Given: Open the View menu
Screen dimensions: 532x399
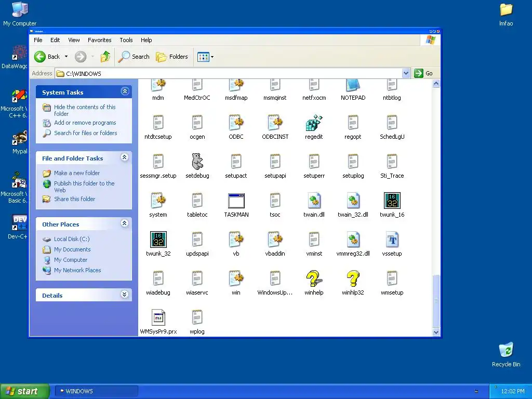Looking at the screenshot, I should click(74, 40).
